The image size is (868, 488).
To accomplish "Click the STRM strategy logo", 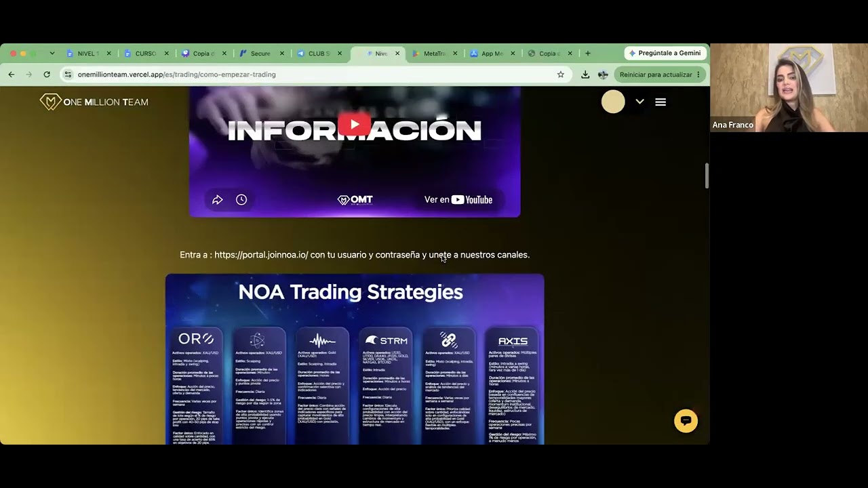I will tap(387, 340).
